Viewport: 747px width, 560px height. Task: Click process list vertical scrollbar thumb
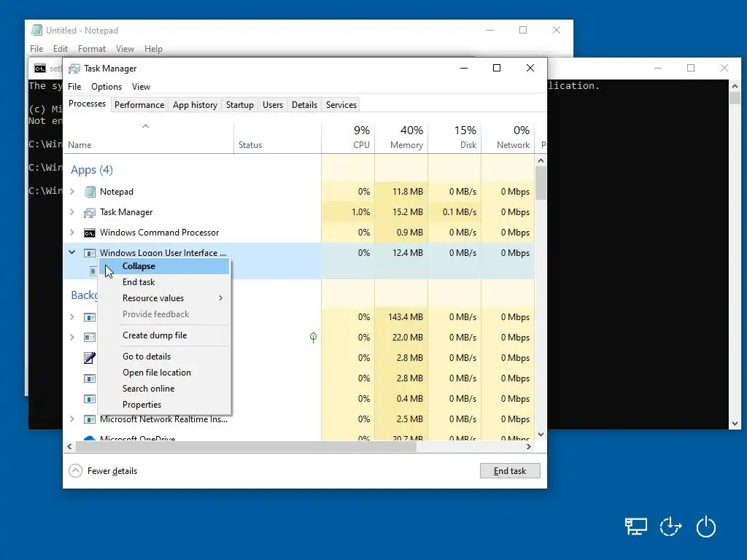(x=541, y=183)
